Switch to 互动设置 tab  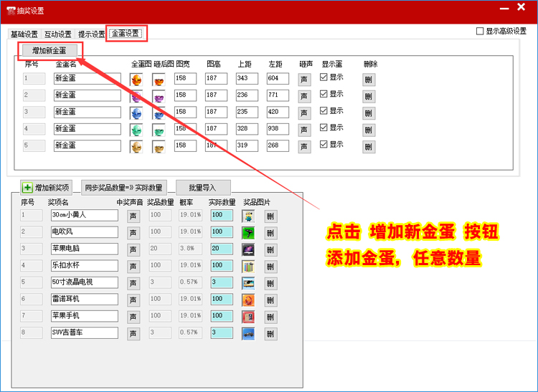click(x=58, y=34)
